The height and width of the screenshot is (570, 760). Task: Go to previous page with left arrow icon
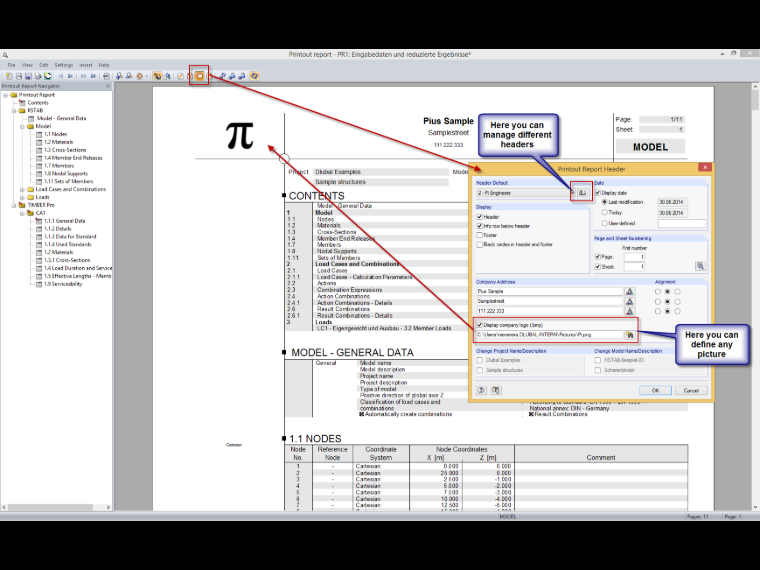coord(61,76)
